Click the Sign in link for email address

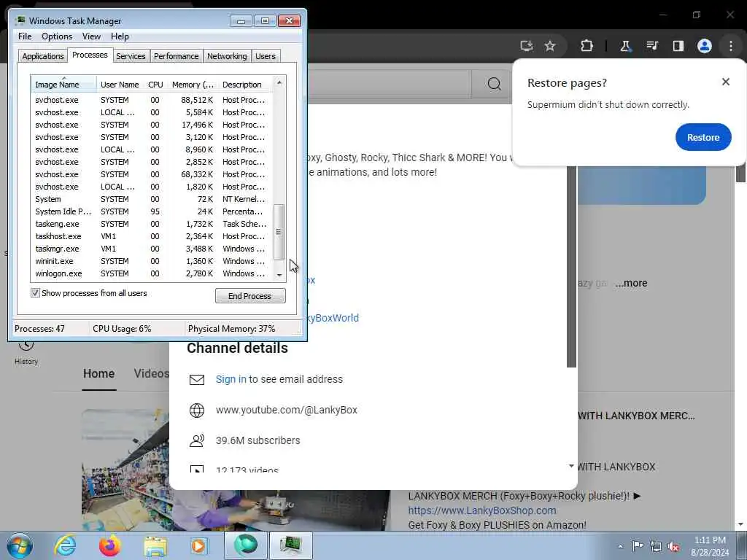coord(231,379)
